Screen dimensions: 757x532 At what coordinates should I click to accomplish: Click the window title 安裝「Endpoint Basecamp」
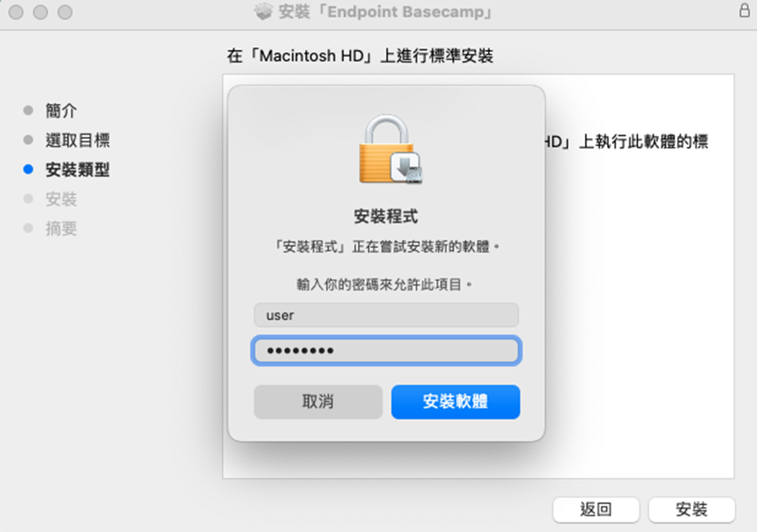pyautogui.click(x=386, y=12)
